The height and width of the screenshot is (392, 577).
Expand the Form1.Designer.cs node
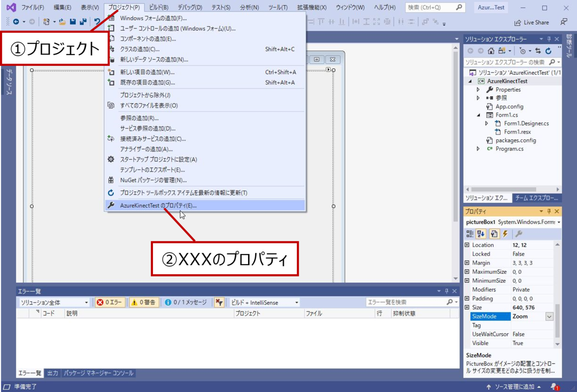487,124
